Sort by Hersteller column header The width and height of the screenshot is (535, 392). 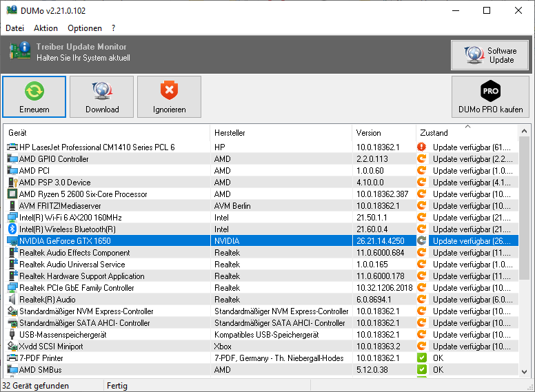[280, 132]
